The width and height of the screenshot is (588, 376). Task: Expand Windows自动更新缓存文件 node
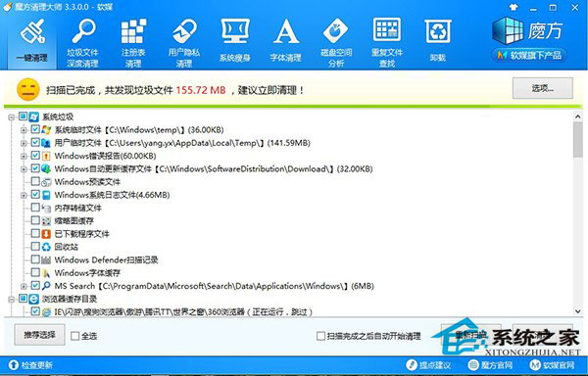(24, 168)
